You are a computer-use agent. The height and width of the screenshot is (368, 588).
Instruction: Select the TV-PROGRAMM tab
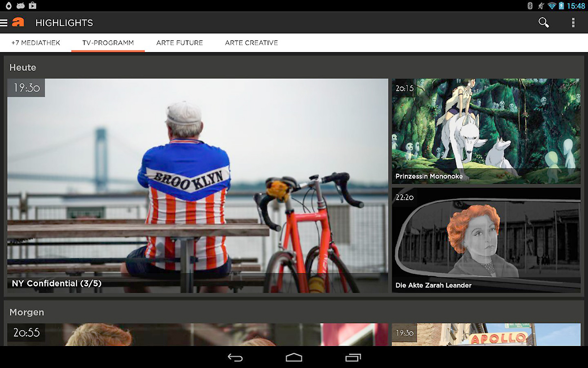[x=108, y=43]
